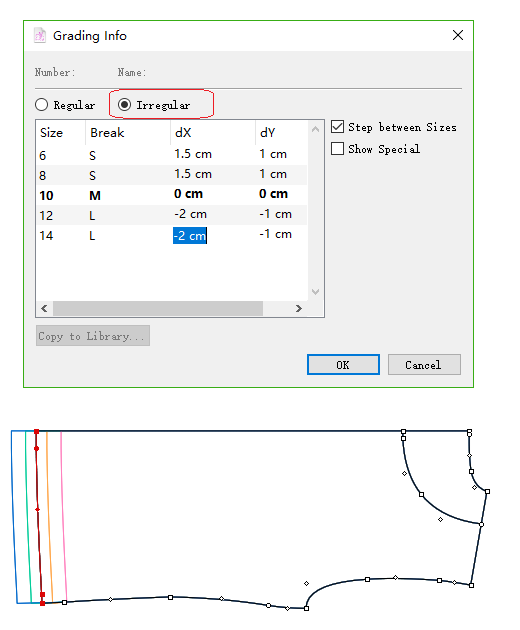Click the Cancel button
This screenshot has width=520, height=630.
(x=424, y=365)
